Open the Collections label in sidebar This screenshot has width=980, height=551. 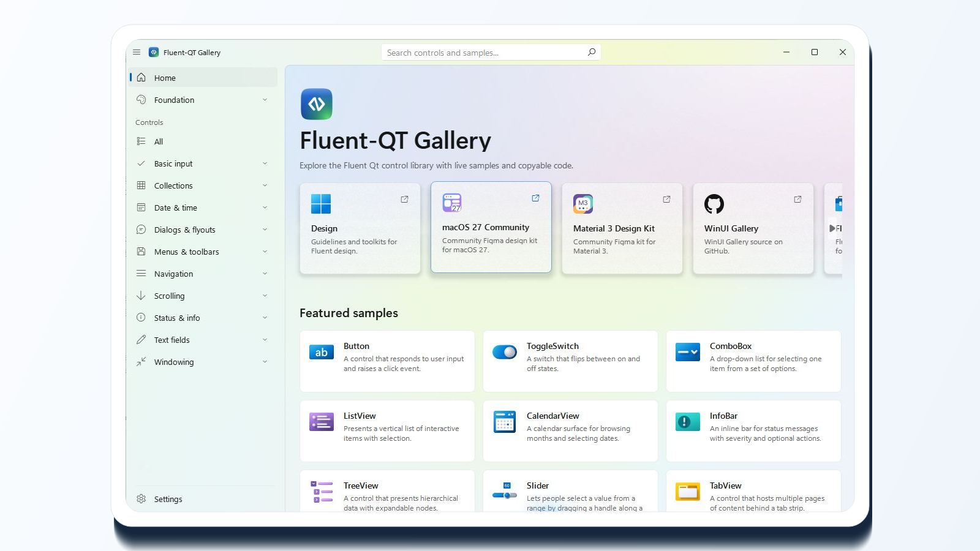tap(173, 186)
